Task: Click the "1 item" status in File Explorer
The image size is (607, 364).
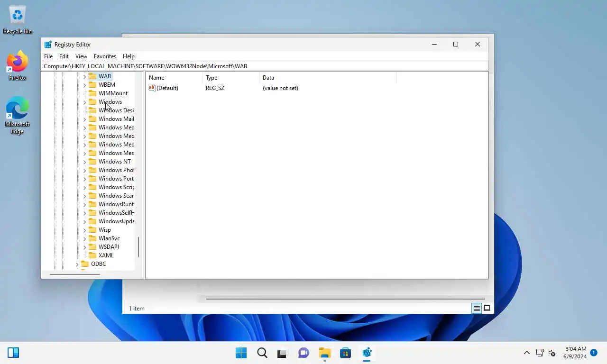Action: [137, 309]
